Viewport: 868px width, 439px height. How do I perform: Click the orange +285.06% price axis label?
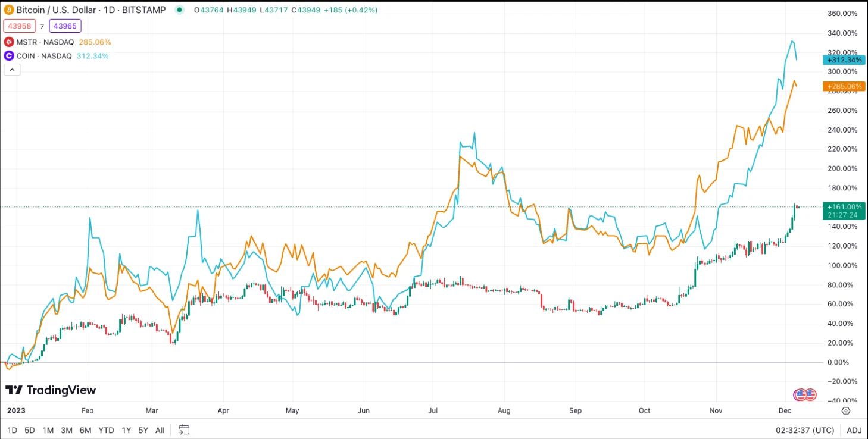pos(843,87)
